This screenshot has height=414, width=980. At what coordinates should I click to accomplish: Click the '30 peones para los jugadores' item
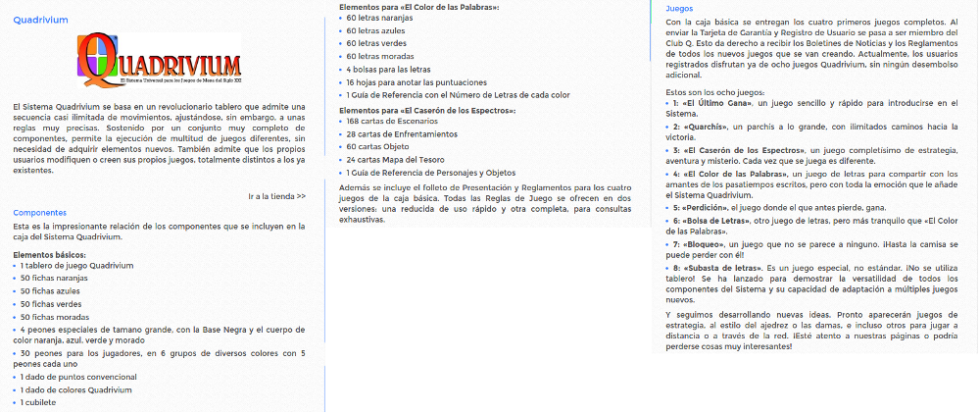[x=159, y=359]
